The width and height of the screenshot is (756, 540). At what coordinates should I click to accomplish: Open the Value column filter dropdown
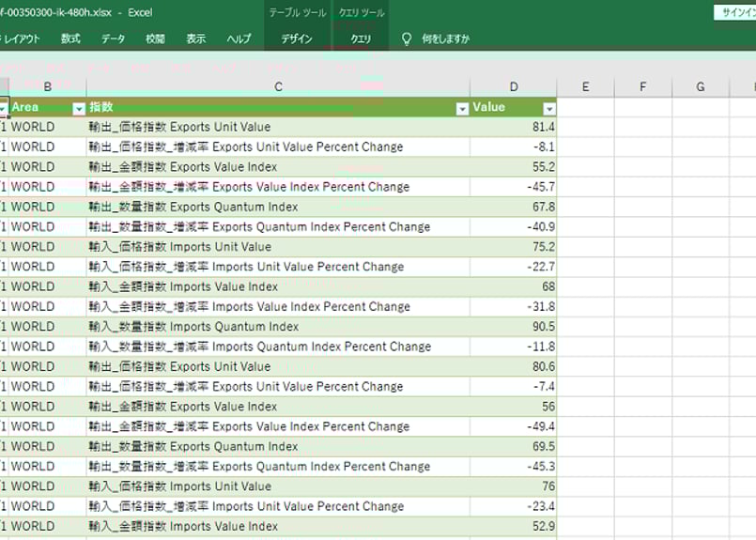coord(549,109)
